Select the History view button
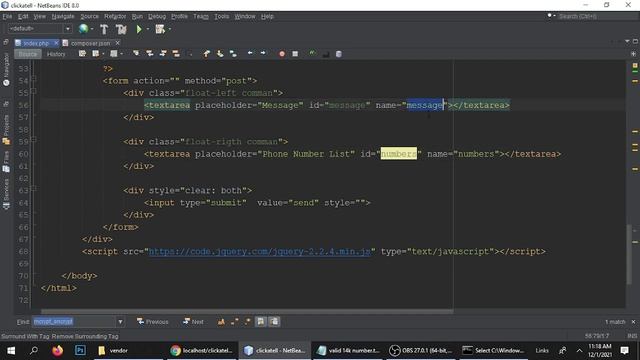The height and width of the screenshot is (360, 640). 56,54
